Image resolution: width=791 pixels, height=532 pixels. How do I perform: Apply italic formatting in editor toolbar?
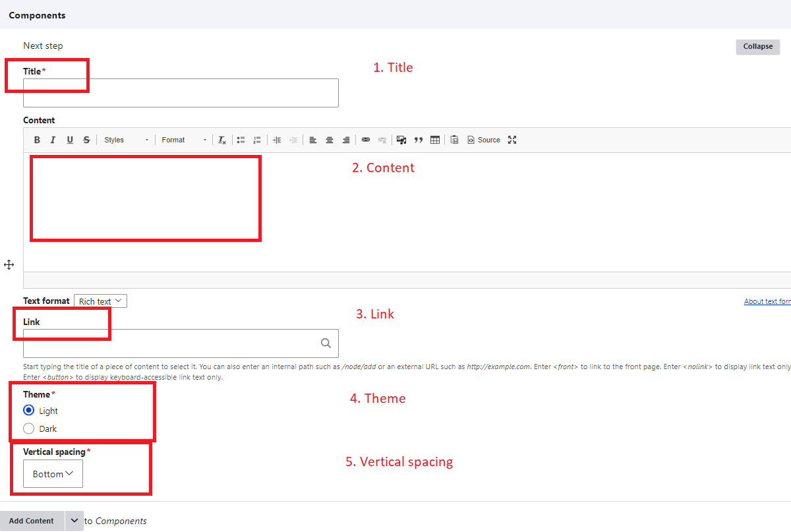click(x=53, y=140)
